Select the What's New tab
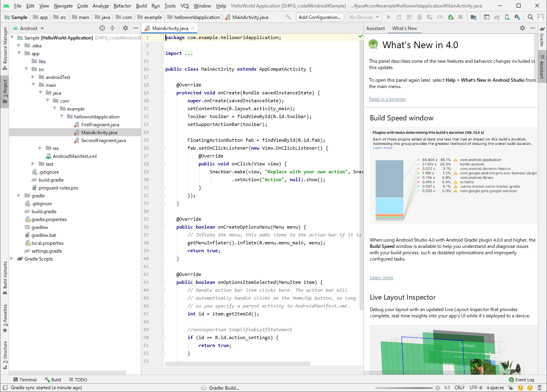The image size is (547, 392). tap(405, 28)
